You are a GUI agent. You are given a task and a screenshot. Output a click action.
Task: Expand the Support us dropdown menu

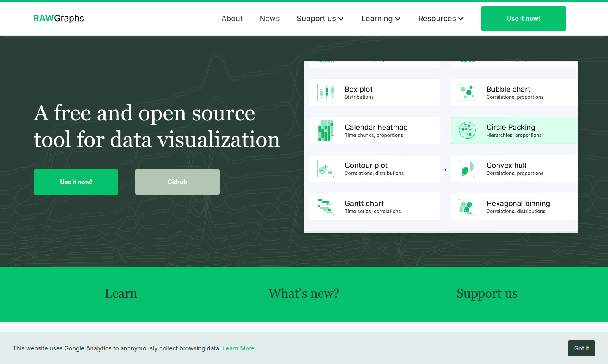320,19
